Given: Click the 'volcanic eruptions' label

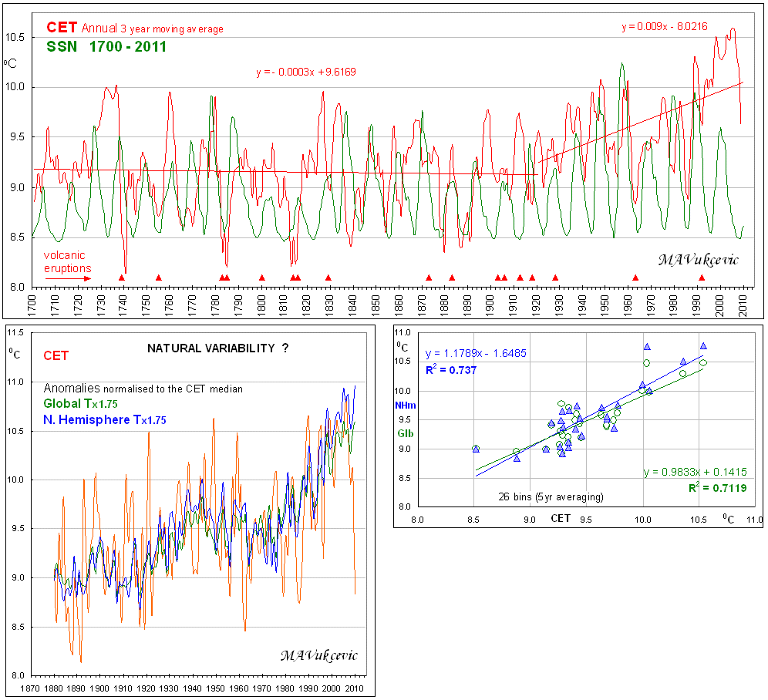Looking at the screenshot, I should pyautogui.click(x=68, y=261).
